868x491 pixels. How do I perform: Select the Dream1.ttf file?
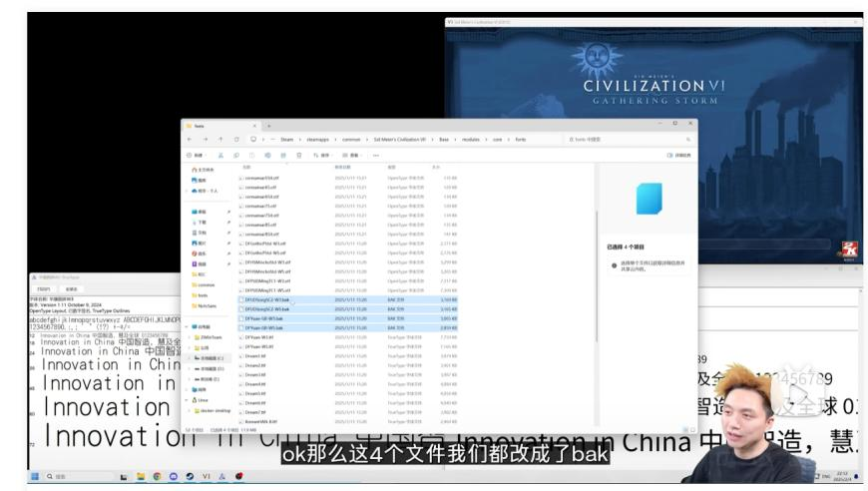[x=349, y=356]
